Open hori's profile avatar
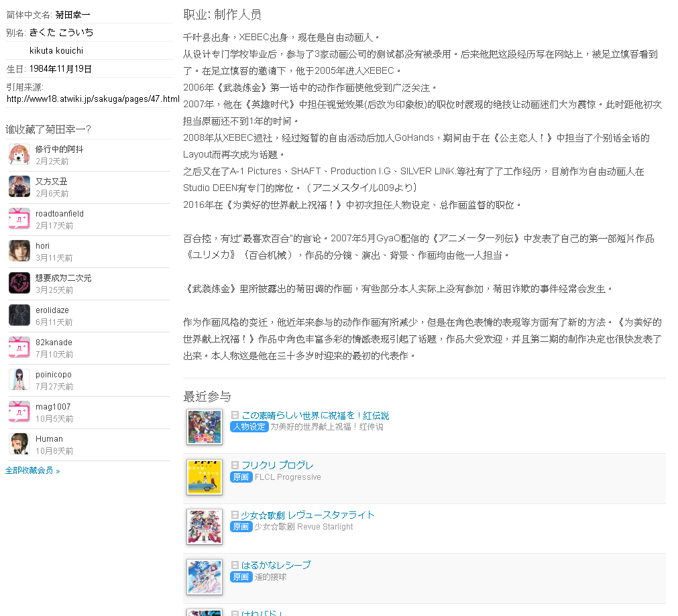 tap(19, 251)
